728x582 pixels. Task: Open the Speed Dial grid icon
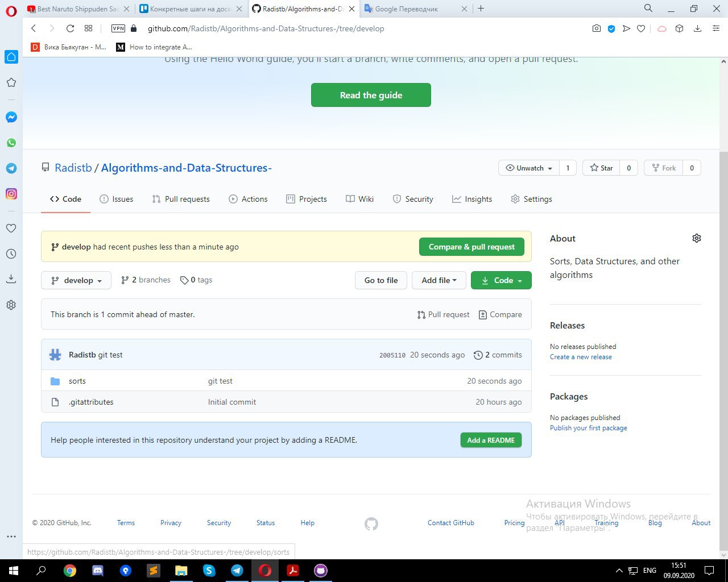click(88, 28)
